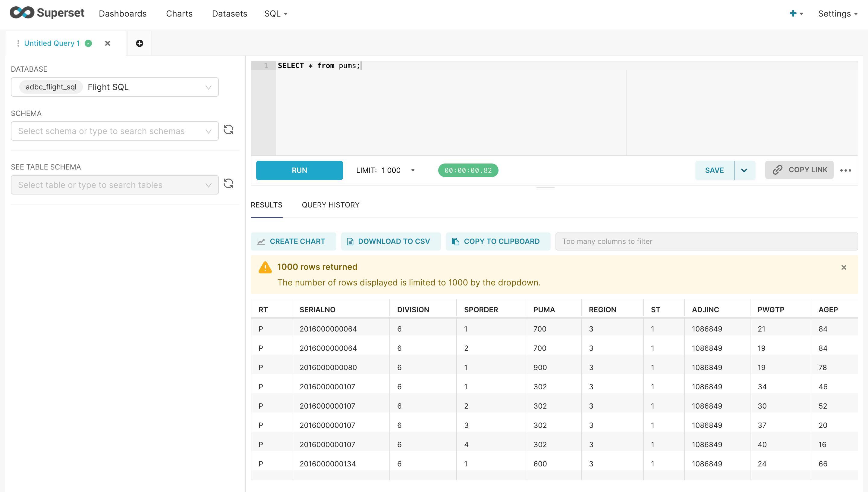The image size is (868, 492).
Task: Click the SERIALNO column header
Action: point(317,310)
